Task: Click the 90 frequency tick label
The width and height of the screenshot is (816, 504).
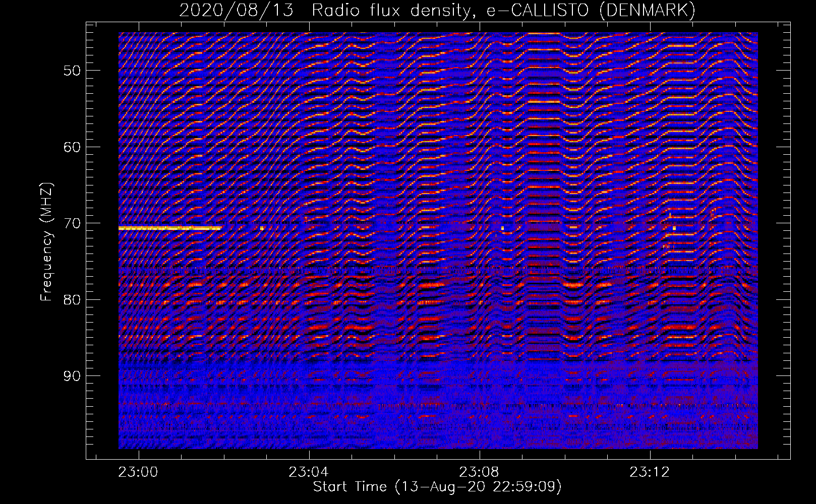Action: (72, 376)
